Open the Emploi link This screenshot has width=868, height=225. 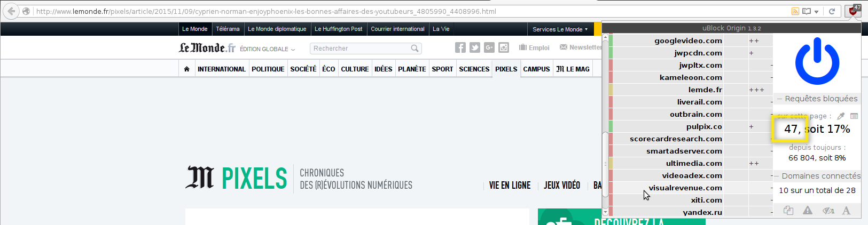coord(534,48)
